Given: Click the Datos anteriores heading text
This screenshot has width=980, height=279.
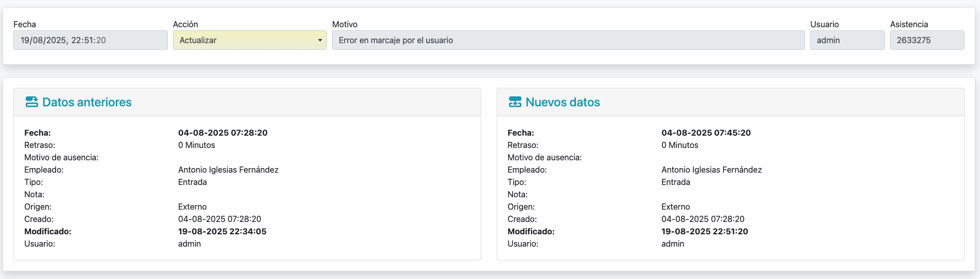Looking at the screenshot, I should click(x=87, y=102).
